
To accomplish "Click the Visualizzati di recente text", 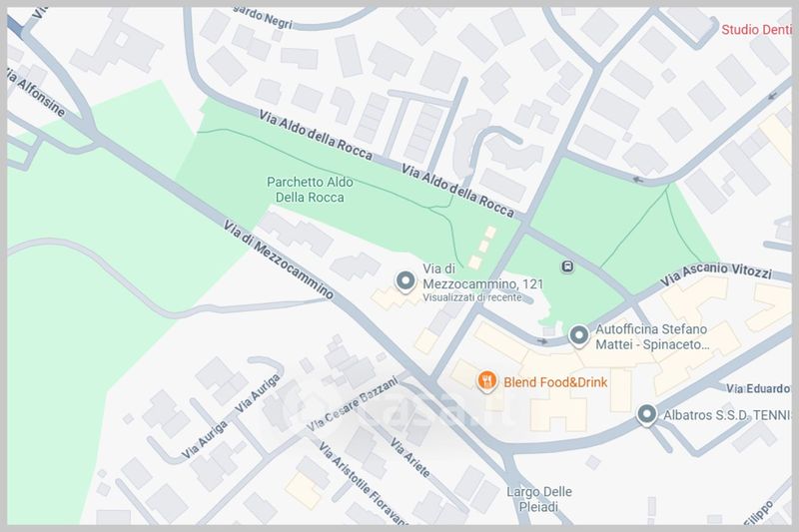I will 472,297.
